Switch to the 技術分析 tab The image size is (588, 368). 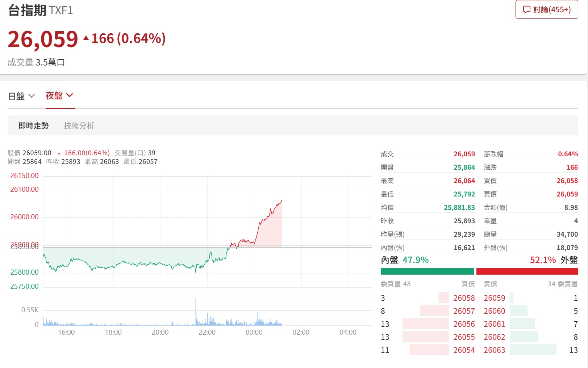pyautogui.click(x=79, y=126)
